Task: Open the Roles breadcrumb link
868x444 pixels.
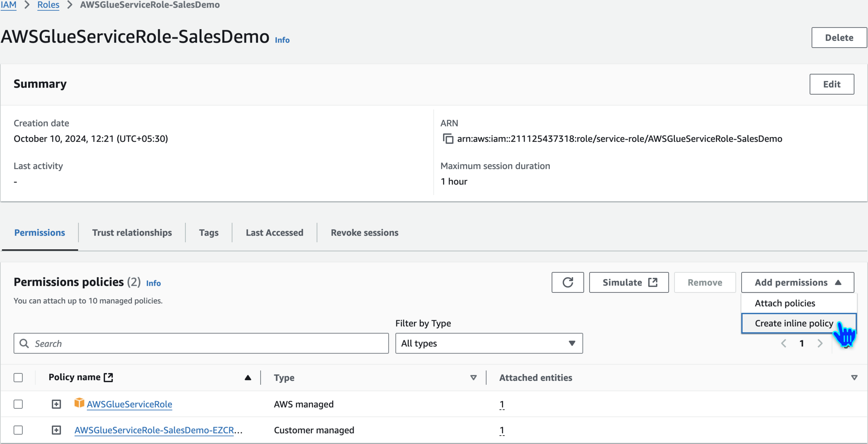Action: click(48, 5)
